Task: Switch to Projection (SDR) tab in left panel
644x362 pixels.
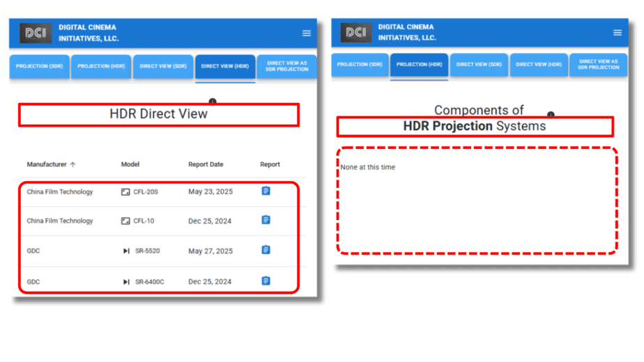Action: pyautogui.click(x=39, y=67)
